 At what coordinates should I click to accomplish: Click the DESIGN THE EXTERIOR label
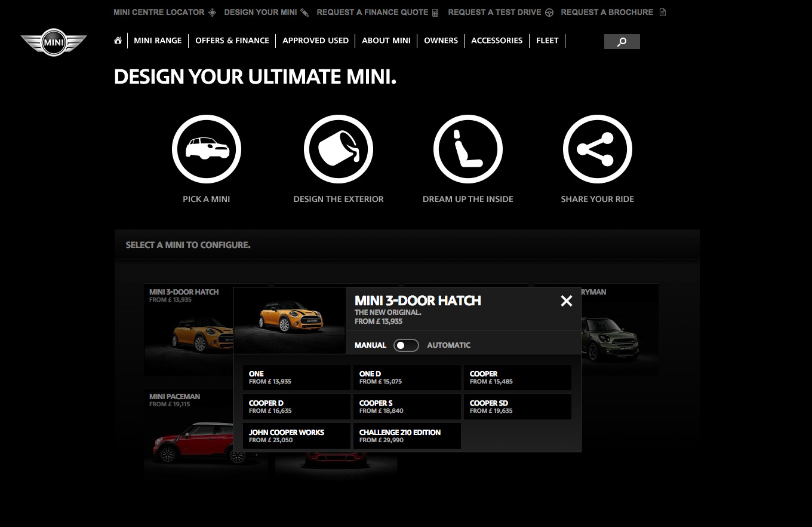point(339,199)
